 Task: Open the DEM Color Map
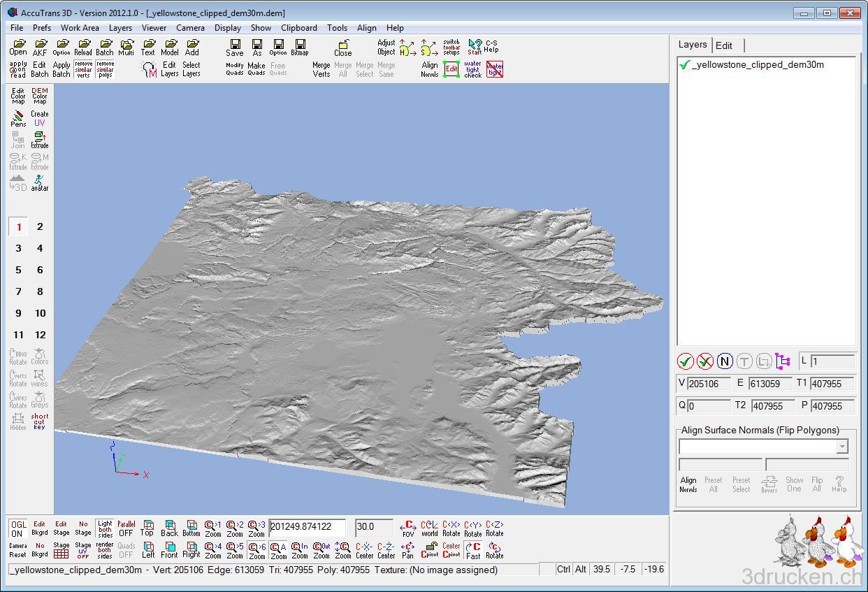pos(40,96)
